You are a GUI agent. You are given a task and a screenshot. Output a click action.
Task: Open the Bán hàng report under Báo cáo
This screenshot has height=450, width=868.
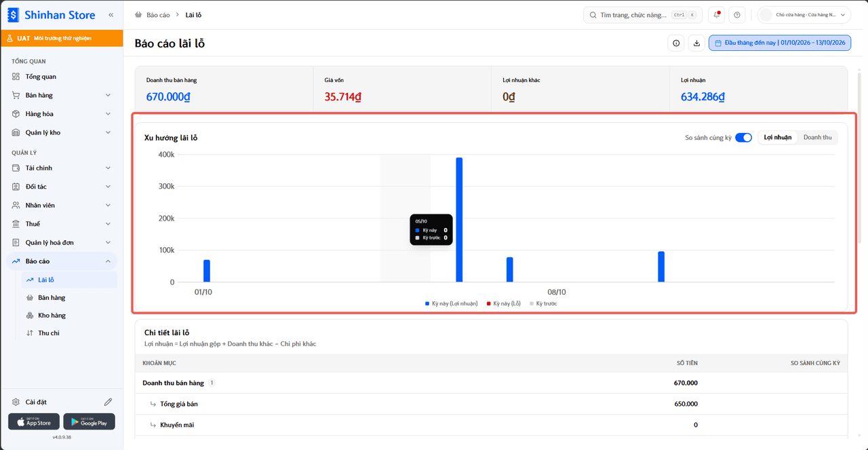[68, 298]
